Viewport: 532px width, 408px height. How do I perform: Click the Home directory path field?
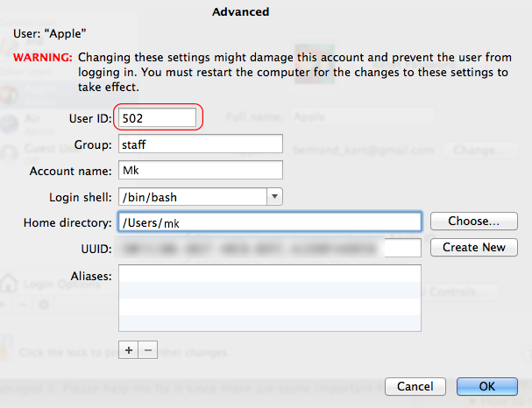point(269,222)
